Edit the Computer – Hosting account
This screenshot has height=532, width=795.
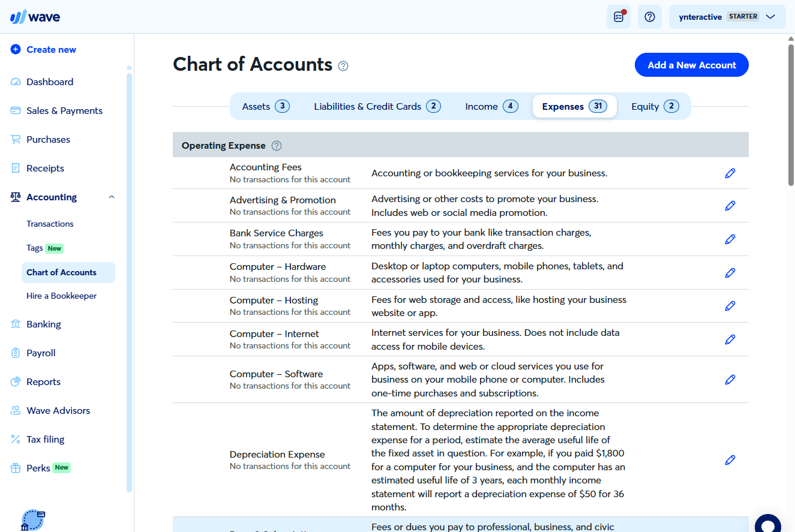[x=730, y=306]
